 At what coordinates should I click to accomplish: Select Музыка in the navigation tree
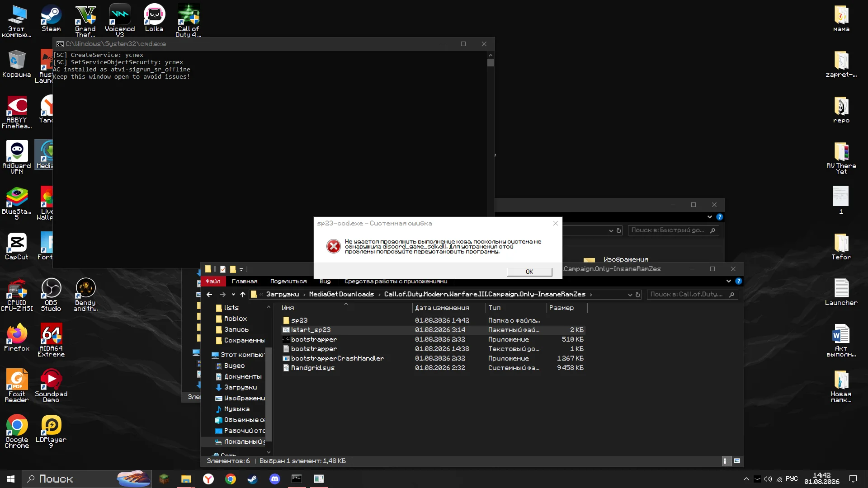(x=232, y=409)
